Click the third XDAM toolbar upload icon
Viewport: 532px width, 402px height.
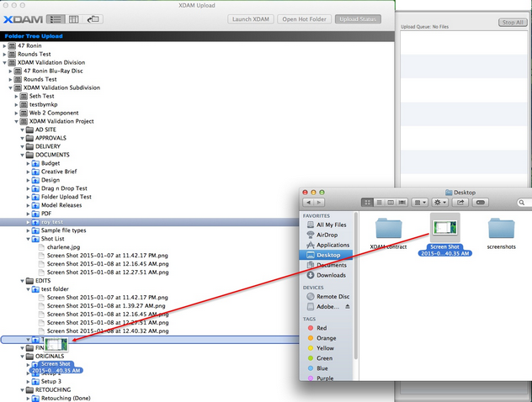pos(93,19)
